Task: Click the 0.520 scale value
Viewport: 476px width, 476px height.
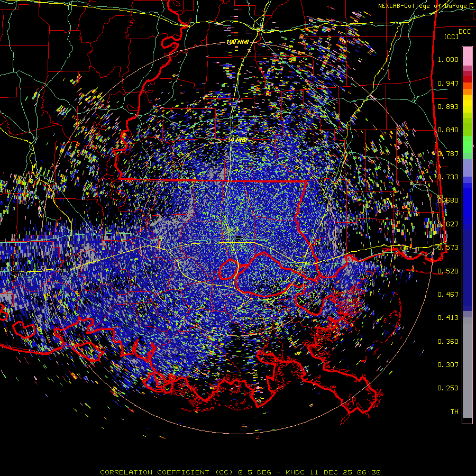Action: [x=448, y=271]
